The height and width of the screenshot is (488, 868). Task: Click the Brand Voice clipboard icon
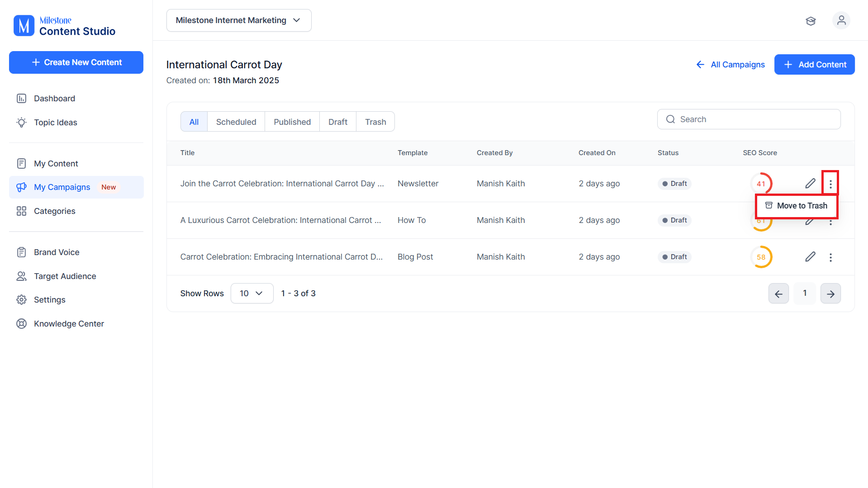[21, 252]
